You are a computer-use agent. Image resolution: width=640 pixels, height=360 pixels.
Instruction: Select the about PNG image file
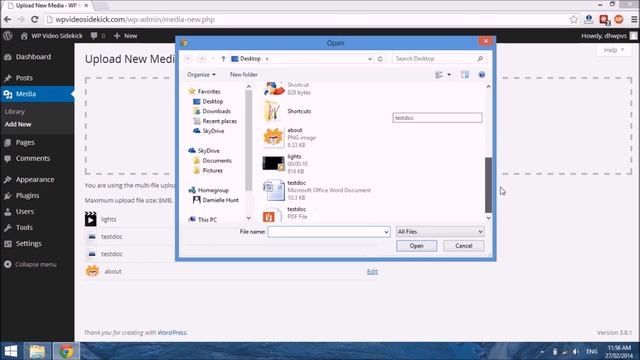point(290,138)
